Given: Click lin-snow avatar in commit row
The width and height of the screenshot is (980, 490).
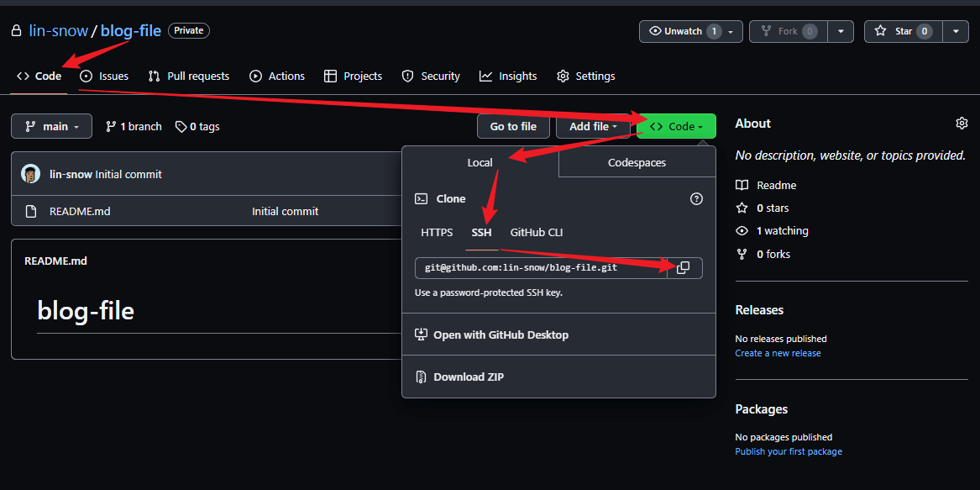Looking at the screenshot, I should coord(30,174).
